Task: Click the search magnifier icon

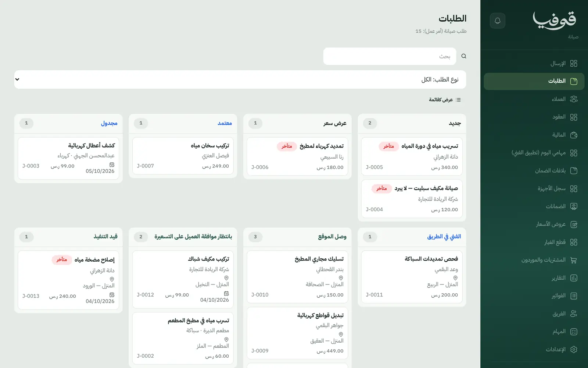Action: (464, 56)
